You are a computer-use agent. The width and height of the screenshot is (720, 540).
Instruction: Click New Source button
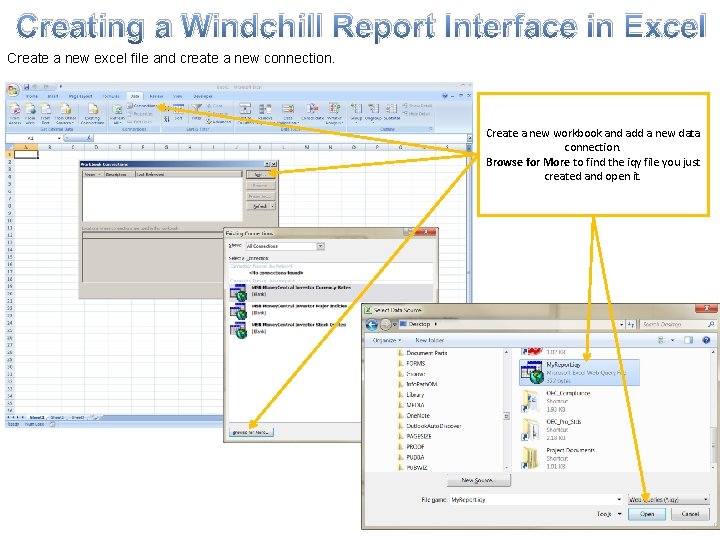(x=478, y=480)
